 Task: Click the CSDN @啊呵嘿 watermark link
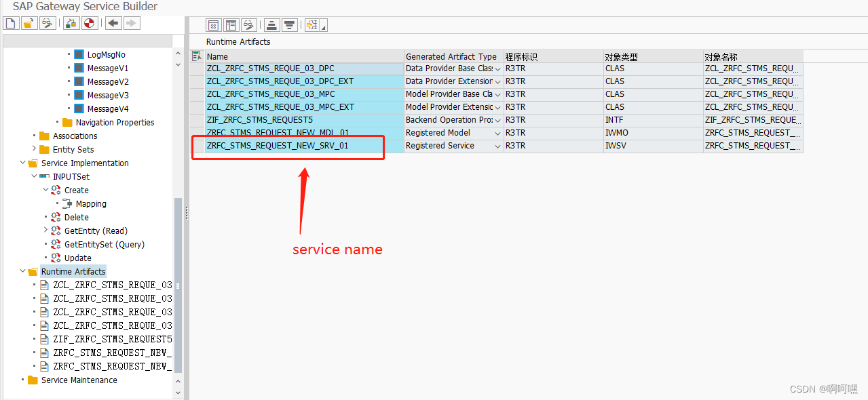(825, 389)
